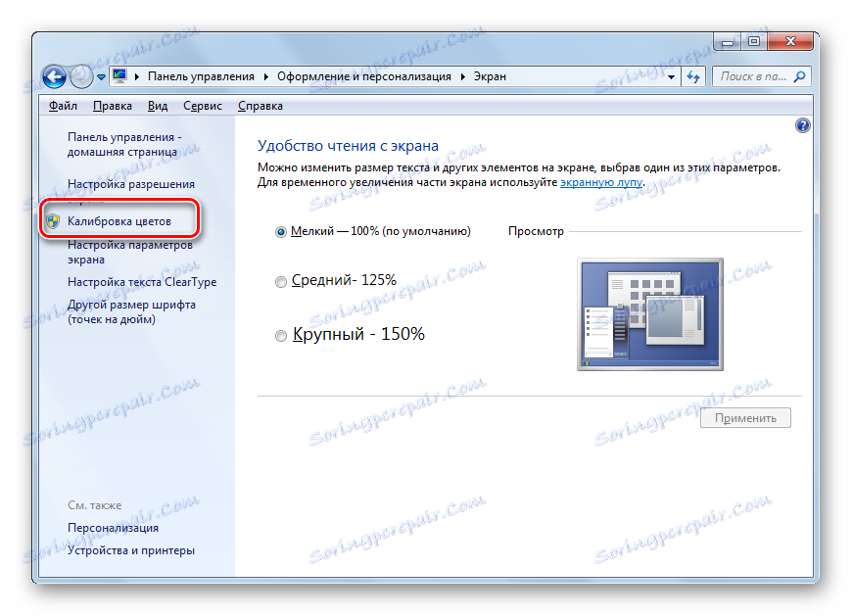The height and width of the screenshot is (616, 852).
Task: Open the Персонализация link under См. также
Action: (113, 528)
